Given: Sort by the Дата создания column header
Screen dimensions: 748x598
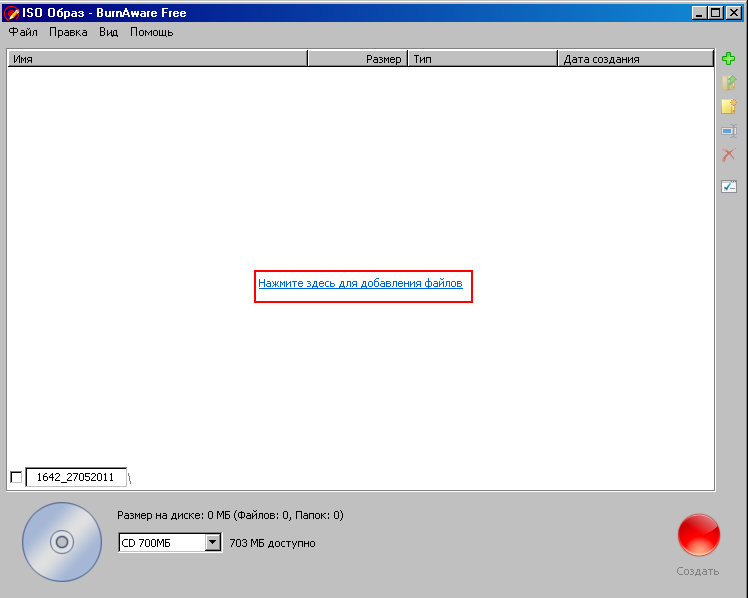Looking at the screenshot, I should pos(635,59).
